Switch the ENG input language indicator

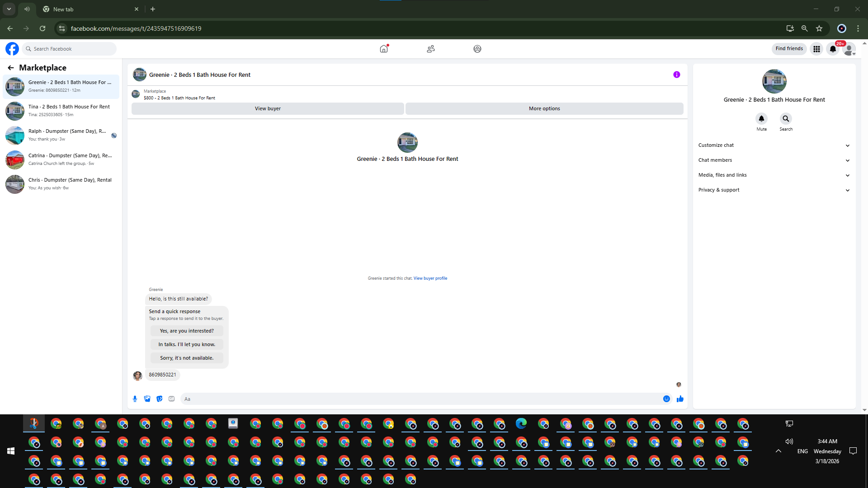[802, 451]
